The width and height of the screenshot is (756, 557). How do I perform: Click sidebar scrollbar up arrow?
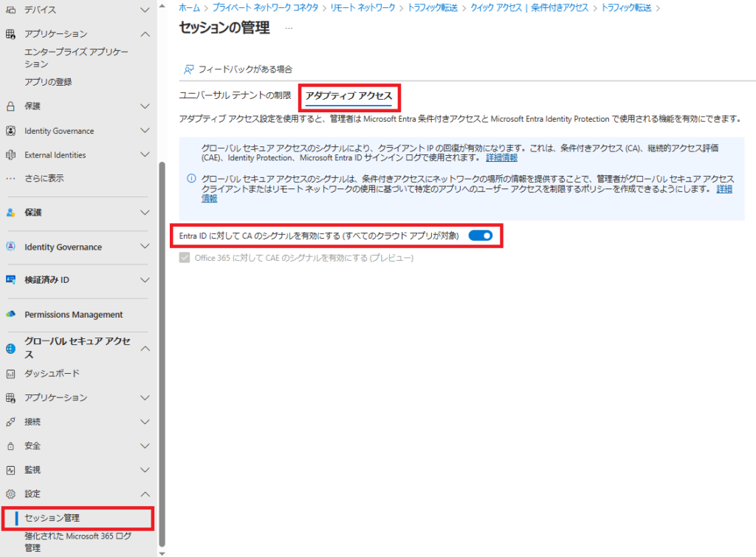pos(162,6)
